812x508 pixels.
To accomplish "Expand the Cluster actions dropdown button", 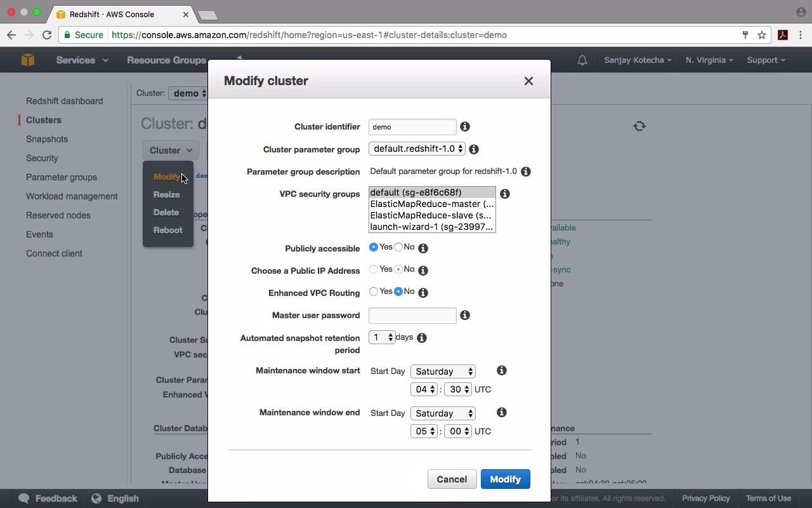I will [171, 150].
